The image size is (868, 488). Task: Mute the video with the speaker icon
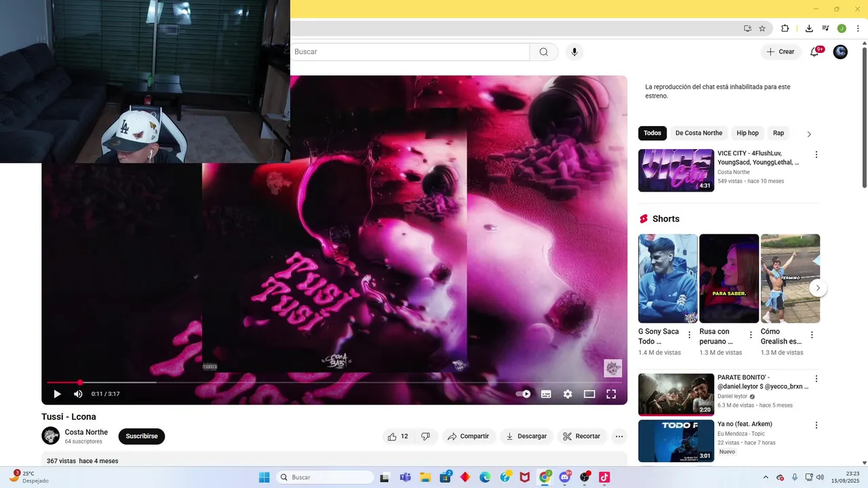pos(78,394)
